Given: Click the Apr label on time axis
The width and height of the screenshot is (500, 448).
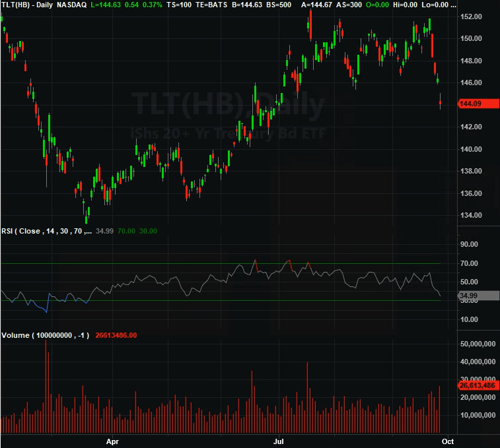Looking at the screenshot, I should 112,441.
